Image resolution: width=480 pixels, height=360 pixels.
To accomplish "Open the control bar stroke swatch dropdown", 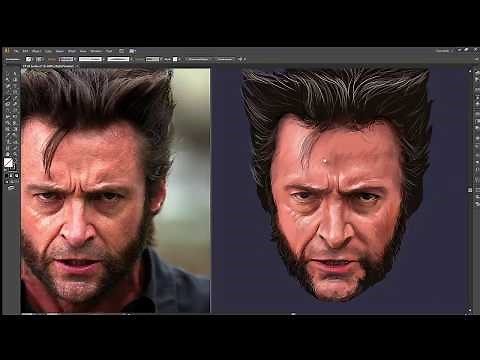I will tap(39, 59).
